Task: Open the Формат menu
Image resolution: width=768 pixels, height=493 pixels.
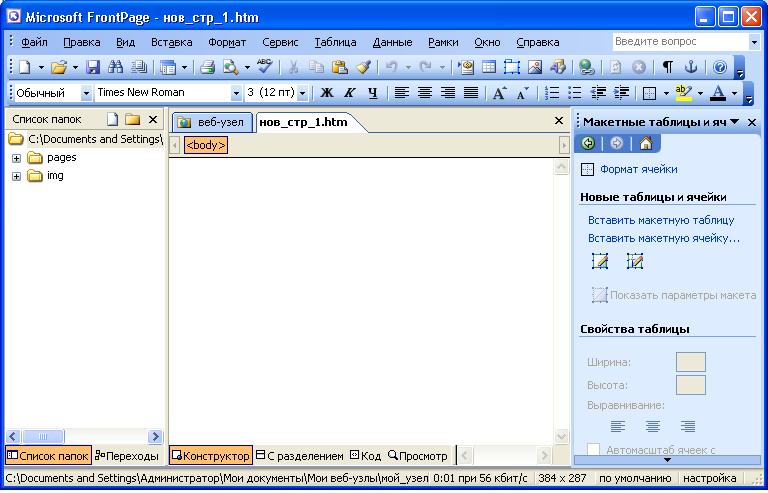Action: click(227, 42)
